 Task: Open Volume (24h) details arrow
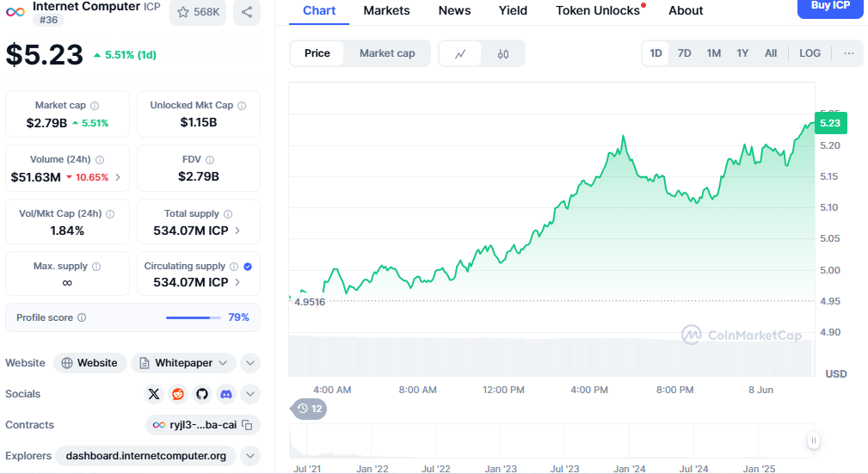118,177
